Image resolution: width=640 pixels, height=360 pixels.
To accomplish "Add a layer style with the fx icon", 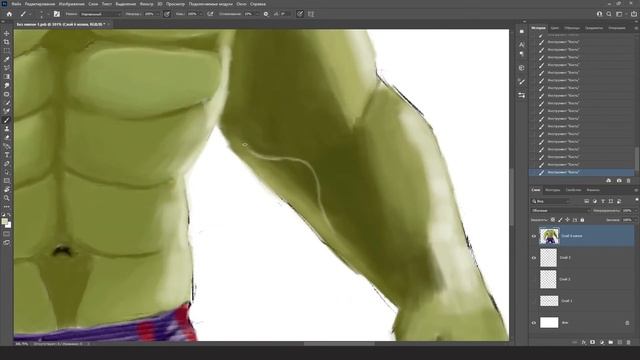I will (584, 342).
